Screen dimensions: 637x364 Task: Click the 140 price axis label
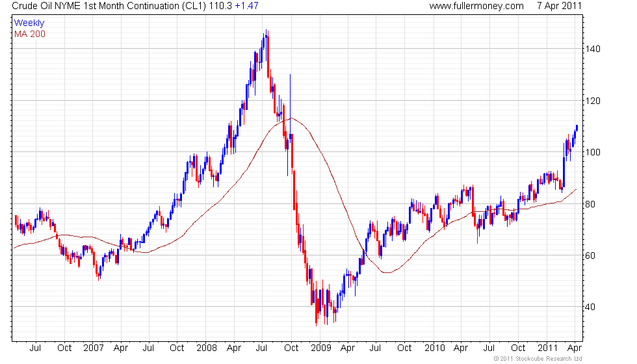(592, 49)
